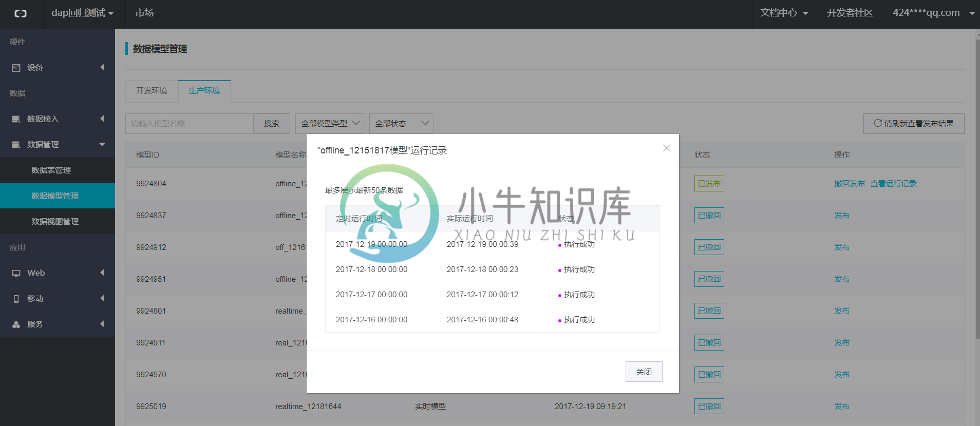Image resolution: width=980 pixels, height=426 pixels.
Task: Click 发布 for model 9924912
Action: (842, 247)
